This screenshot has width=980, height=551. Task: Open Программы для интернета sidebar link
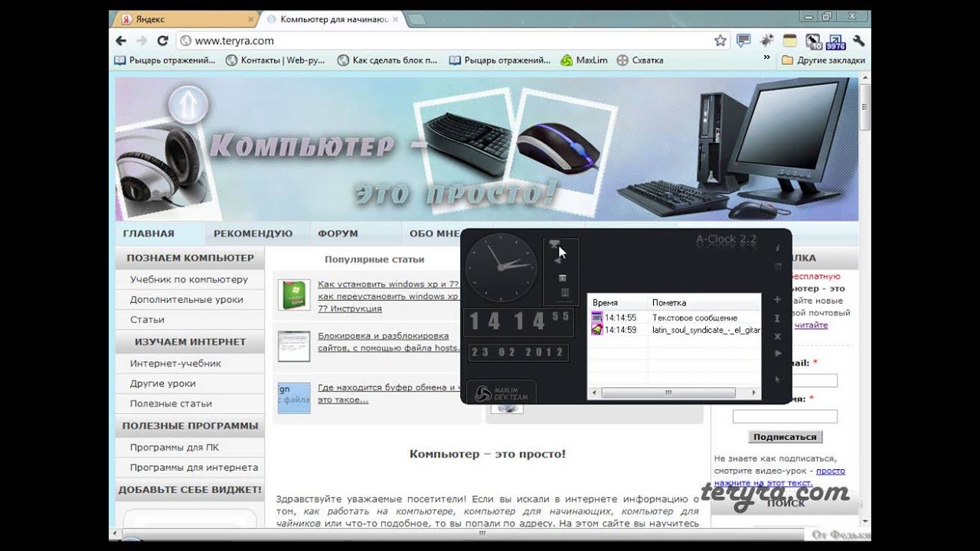pos(194,467)
